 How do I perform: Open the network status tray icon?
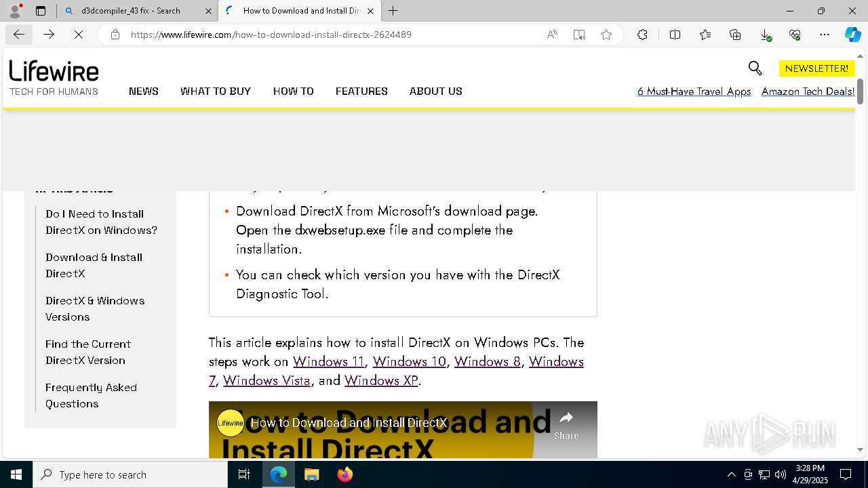point(764,474)
